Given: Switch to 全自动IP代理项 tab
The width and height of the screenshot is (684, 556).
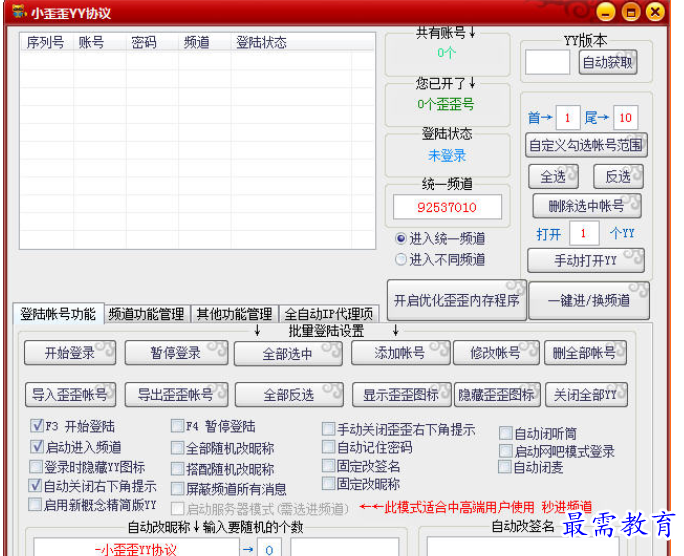Looking at the screenshot, I should pos(329,314).
